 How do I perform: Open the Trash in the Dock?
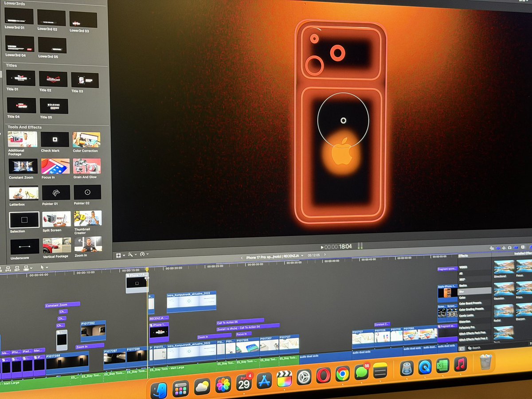pyautogui.click(x=485, y=361)
